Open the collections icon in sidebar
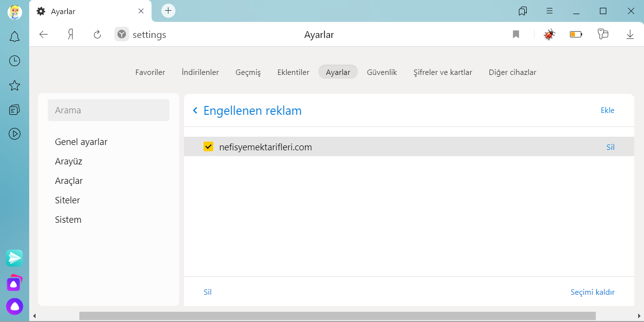This screenshot has width=644, height=322. click(x=15, y=109)
